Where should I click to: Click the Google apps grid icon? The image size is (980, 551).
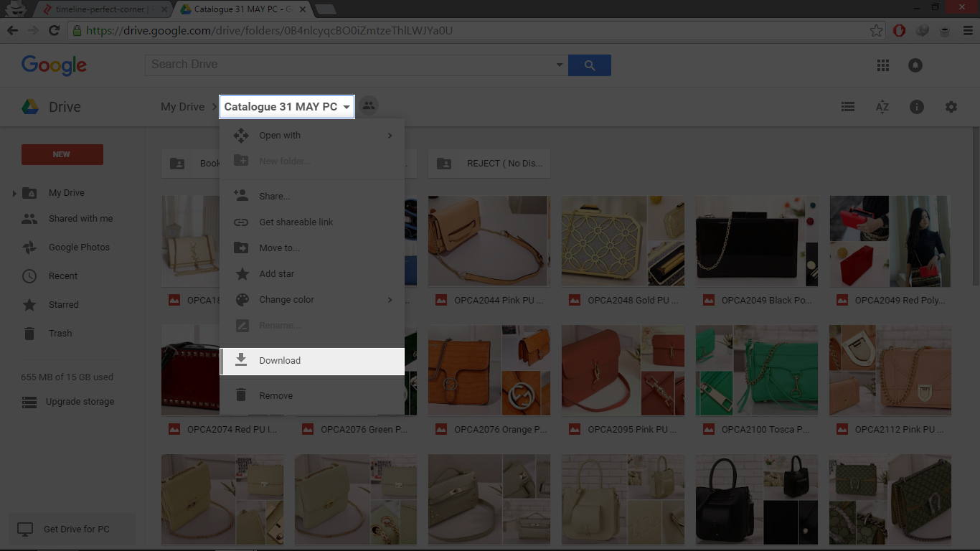(882, 65)
